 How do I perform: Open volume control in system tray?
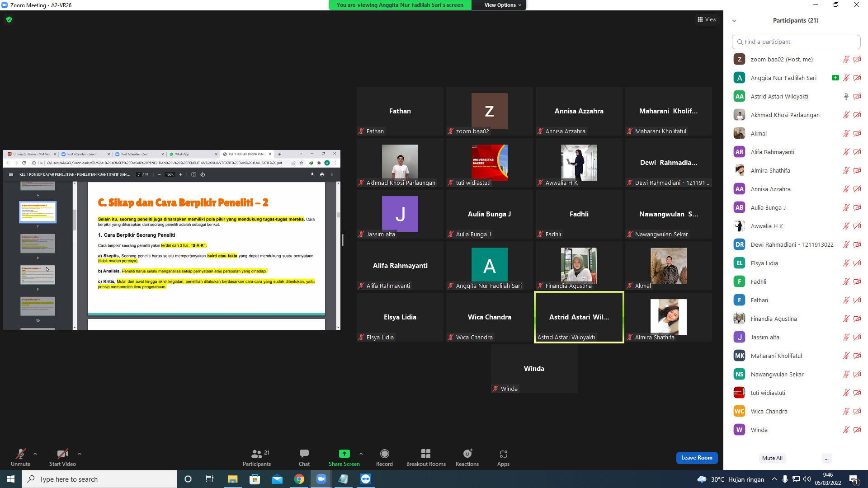click(x=807, y=479)
